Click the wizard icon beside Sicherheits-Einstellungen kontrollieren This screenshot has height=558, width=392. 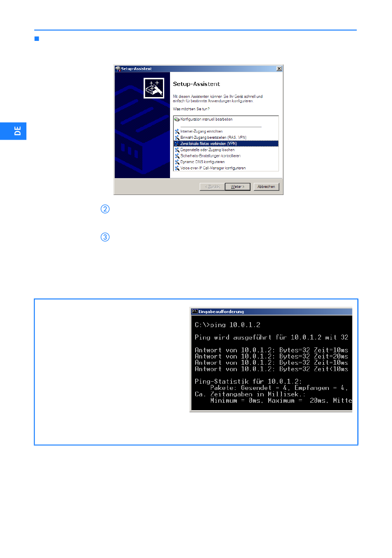pos(177,156)
